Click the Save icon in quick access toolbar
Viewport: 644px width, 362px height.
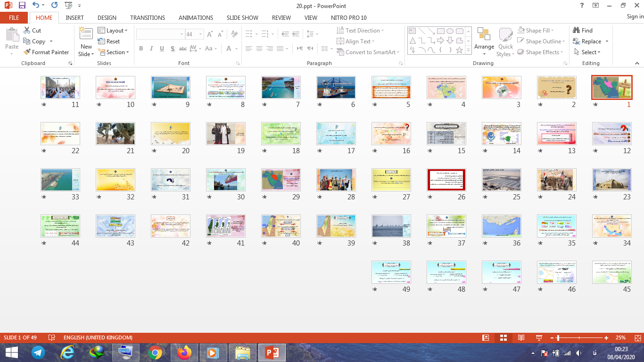coord(22,6)
